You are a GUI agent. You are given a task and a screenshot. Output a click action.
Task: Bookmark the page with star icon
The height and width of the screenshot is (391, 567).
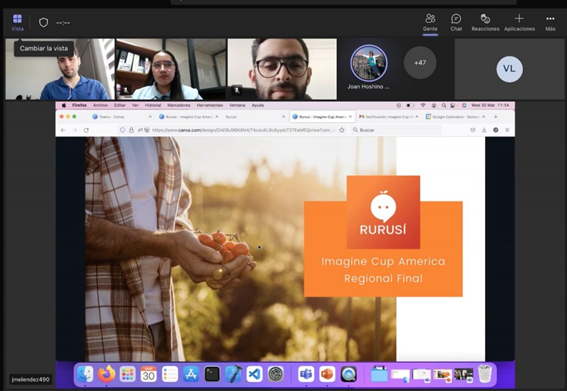point(342,130)
